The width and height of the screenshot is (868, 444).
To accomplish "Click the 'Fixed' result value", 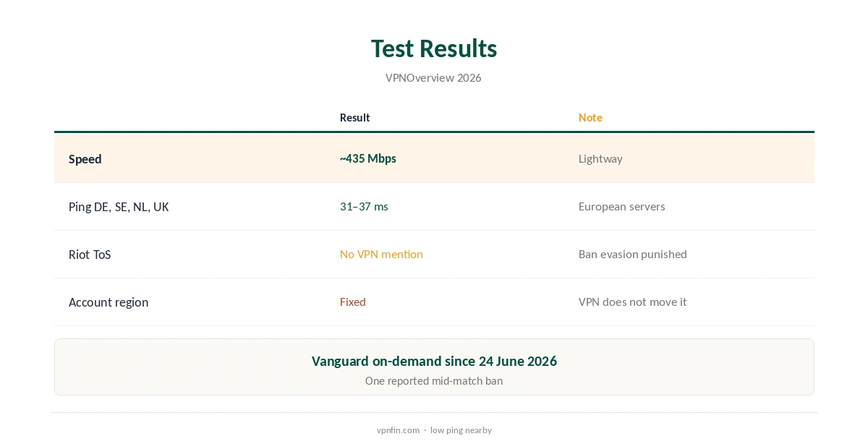I will (353, 302).
